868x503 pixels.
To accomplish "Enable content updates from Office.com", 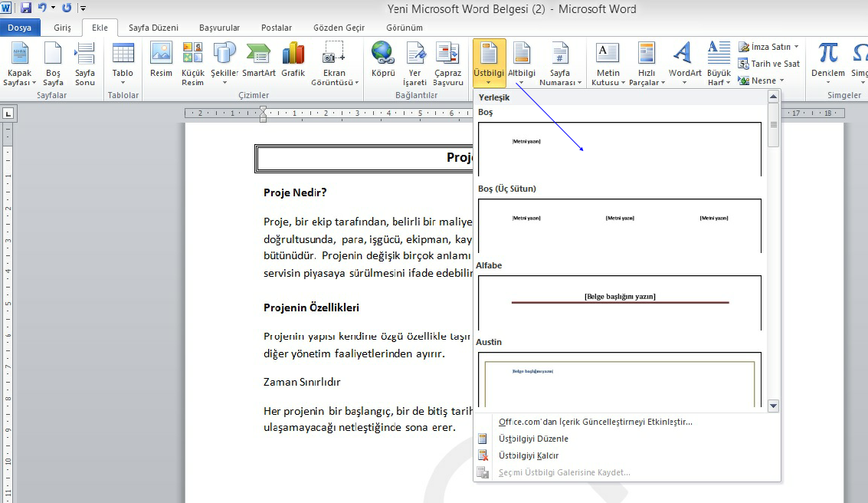I will [x=595, y=422].
